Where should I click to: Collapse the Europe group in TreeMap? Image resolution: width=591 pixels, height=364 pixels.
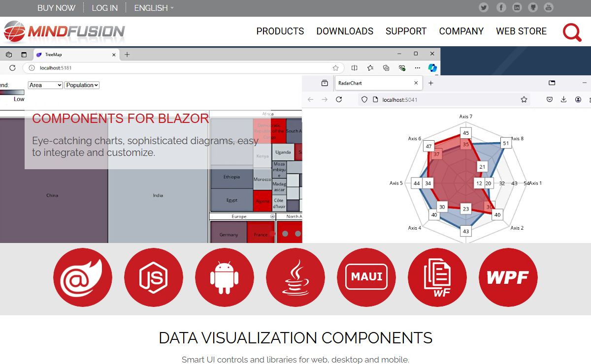tap(272, 216)
